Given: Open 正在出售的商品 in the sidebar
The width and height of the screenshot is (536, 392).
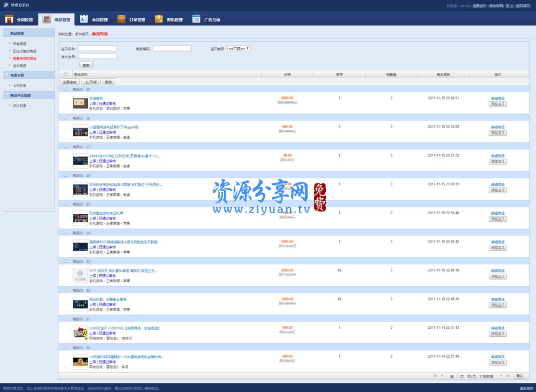Looking at the screenshot, I should pyautogui.click(x=25, y=51).
